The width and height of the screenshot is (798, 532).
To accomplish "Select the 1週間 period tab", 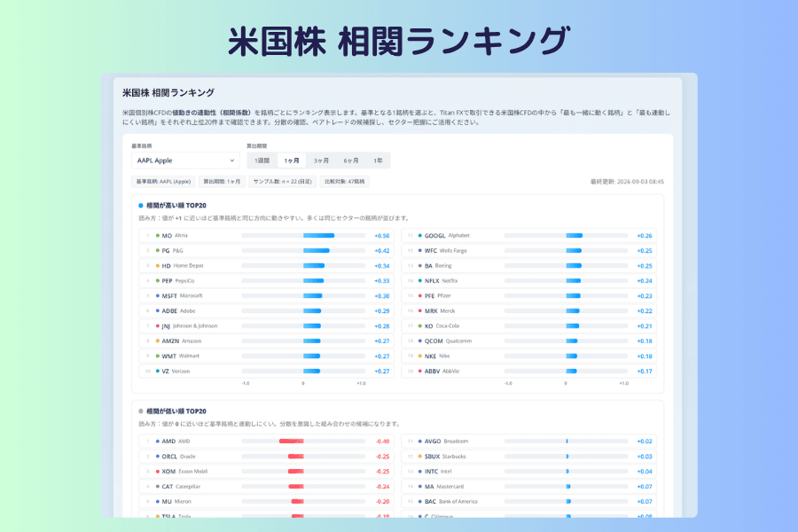I will pos(262,160).
